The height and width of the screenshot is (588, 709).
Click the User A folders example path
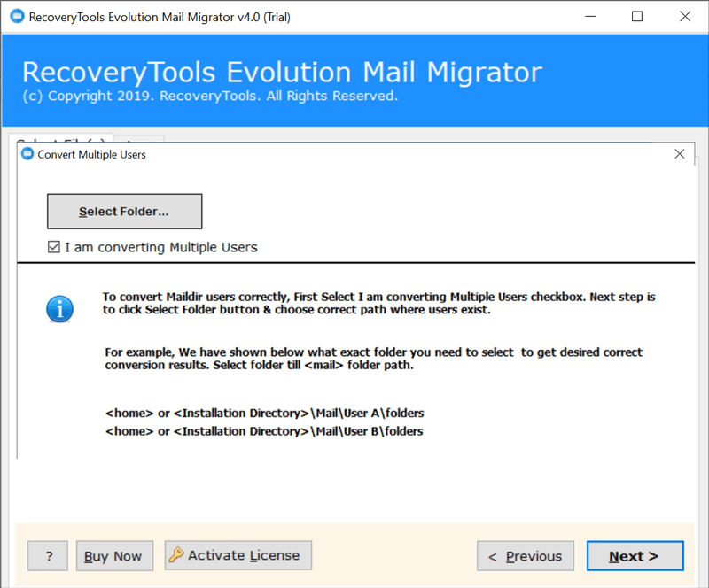click(x=264, y=413)
